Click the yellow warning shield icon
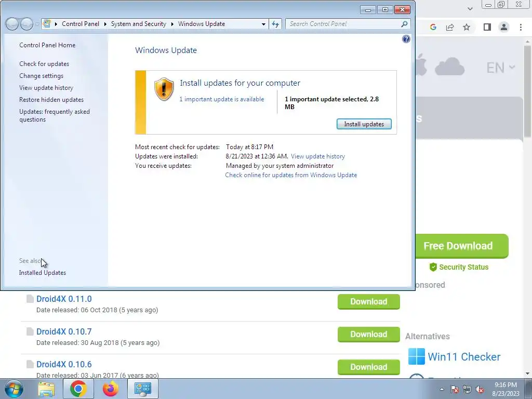This screenshot has width=532, height=399. (164, 89)
